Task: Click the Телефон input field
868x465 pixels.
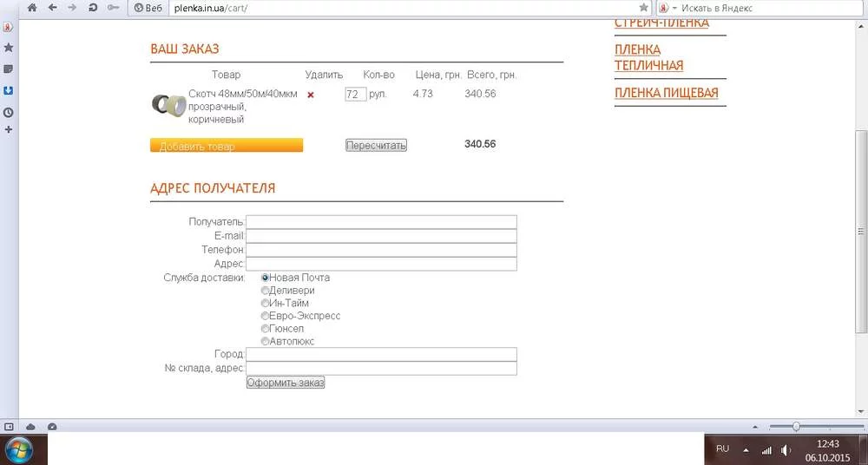Action: coord(381,250)
